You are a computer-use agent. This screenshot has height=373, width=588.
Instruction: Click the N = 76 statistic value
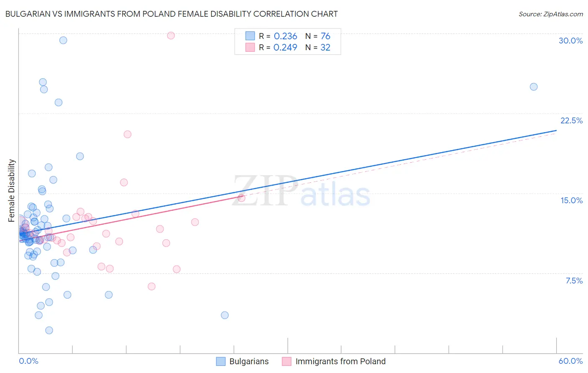(x=318, y=36)
